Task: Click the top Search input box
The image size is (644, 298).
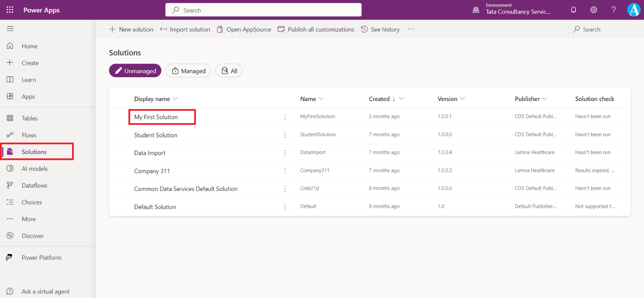Action: pyautogui.click(x=263, y=10)
